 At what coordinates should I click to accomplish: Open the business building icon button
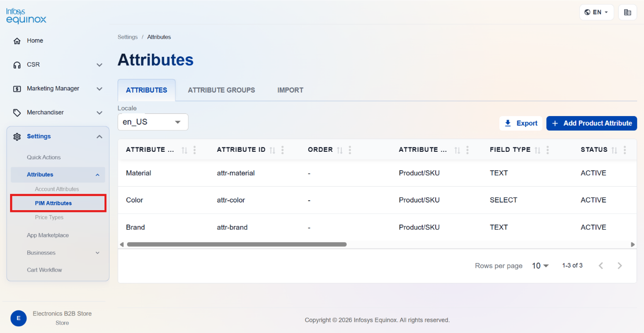point(627,12)
